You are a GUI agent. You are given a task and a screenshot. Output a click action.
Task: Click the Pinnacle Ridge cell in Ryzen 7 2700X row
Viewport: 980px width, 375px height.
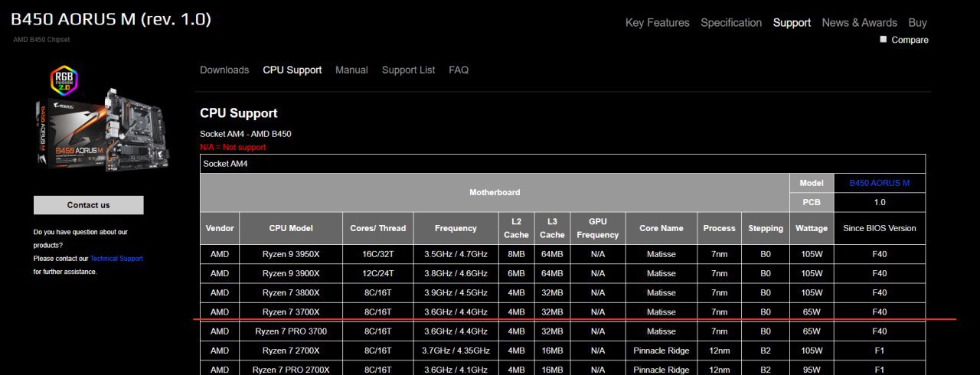661,351
